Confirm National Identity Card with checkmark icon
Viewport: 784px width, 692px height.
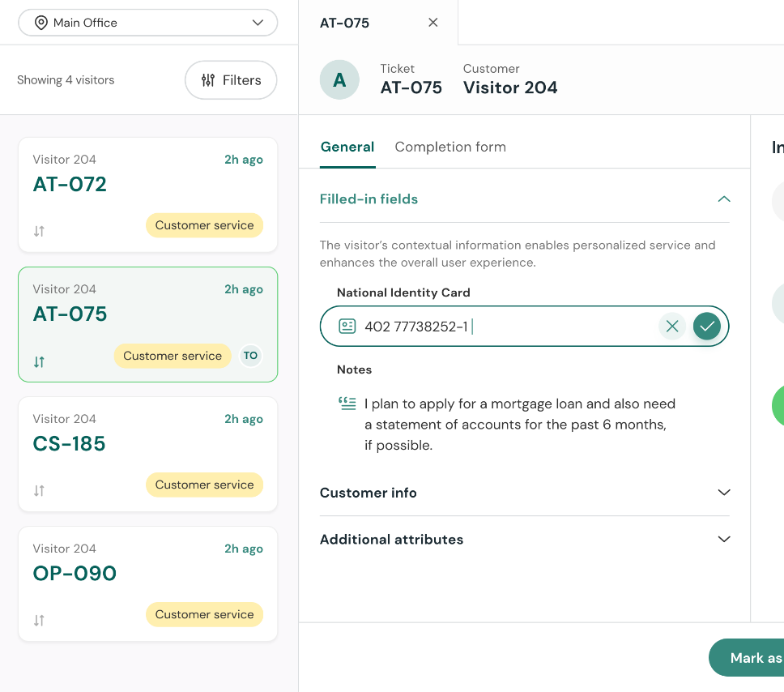pyautogui.click(x=707, y=327)
